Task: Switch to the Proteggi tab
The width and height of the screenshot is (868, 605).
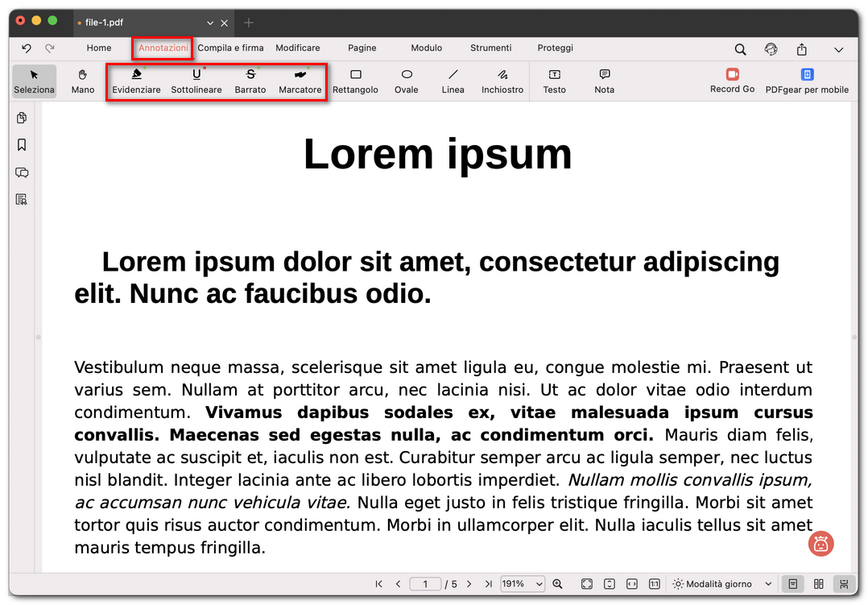Action: click(x=556, y=48)
